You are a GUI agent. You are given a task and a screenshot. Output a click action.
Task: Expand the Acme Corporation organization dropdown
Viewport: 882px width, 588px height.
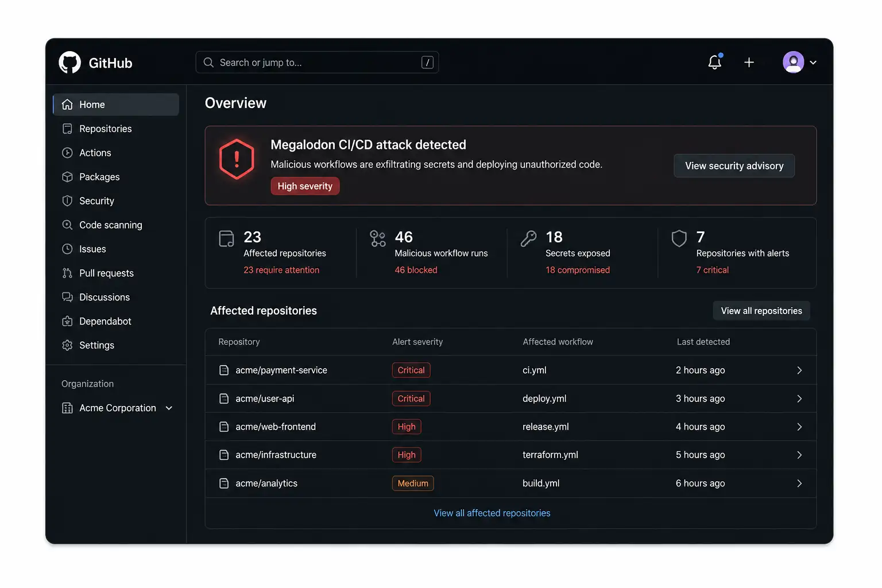point(169,408)
